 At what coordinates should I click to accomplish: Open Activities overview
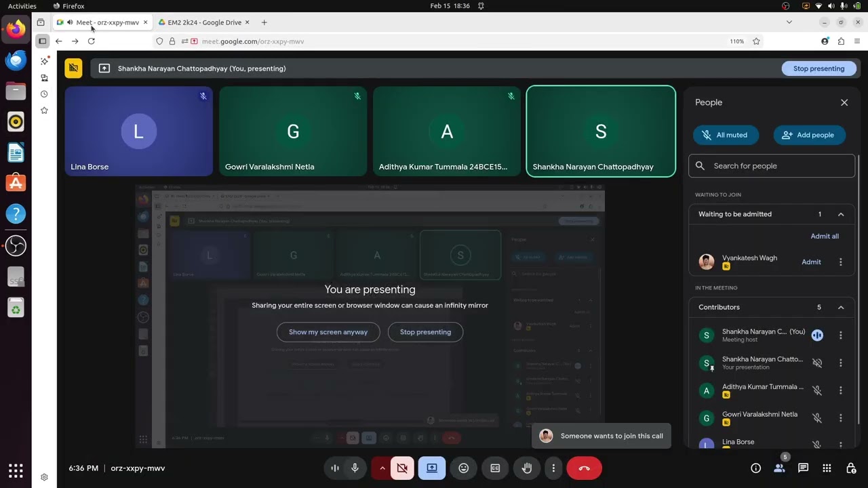coord(22,6)
